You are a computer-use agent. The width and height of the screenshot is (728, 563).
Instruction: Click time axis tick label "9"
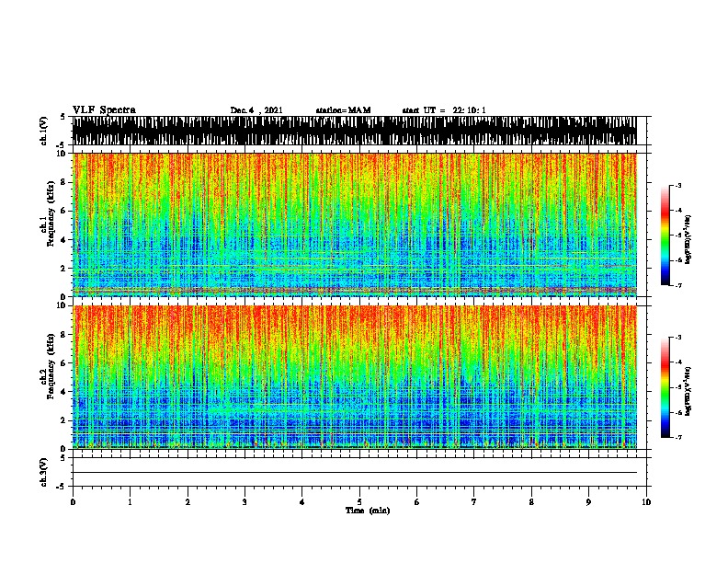[588, 502]
